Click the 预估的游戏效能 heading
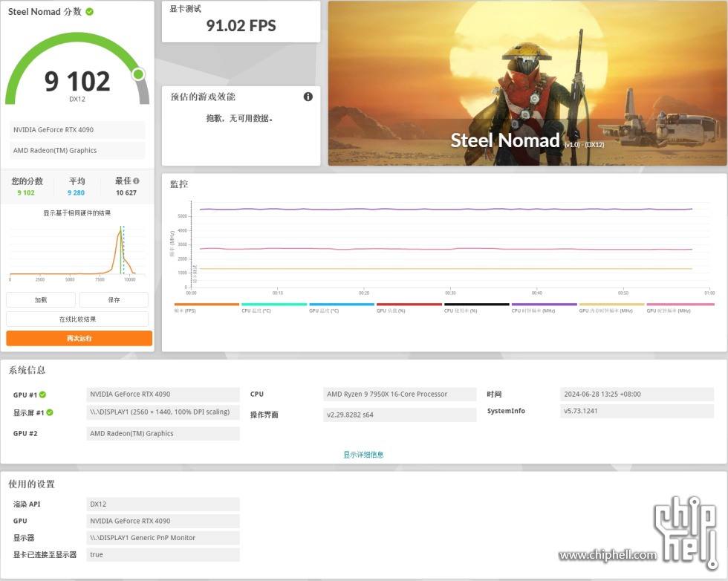Screen dimensions: 728x581 click(203, 97)
